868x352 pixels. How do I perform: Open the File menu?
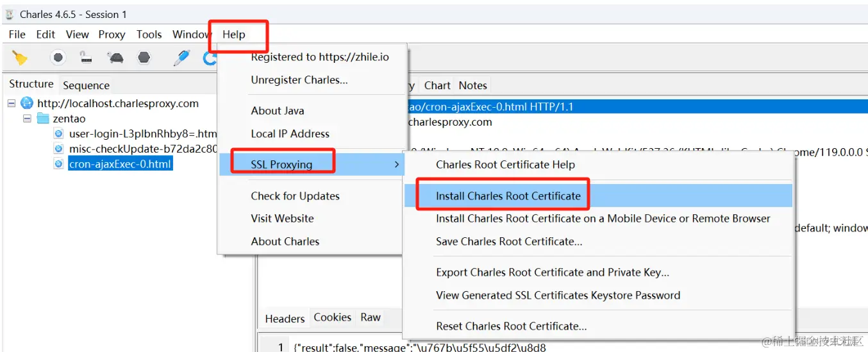[x=17, y=35]
